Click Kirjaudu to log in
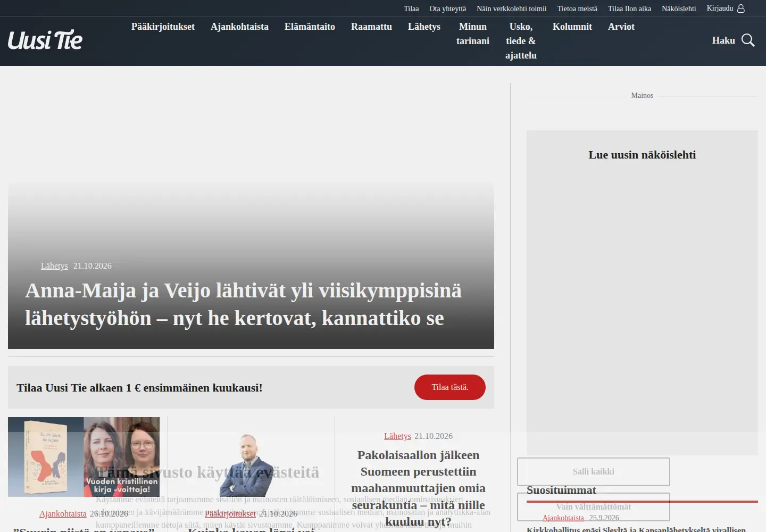The image size is (766, 532). (720, 9)
